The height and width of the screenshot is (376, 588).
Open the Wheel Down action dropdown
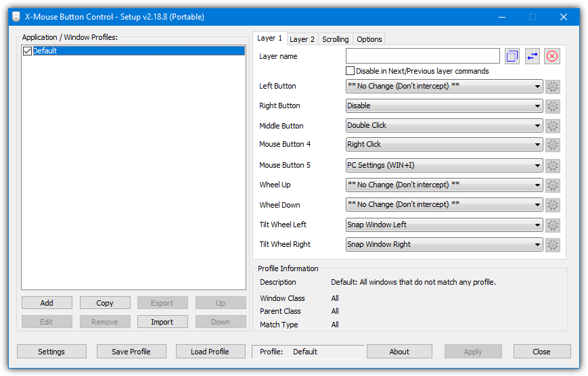(444, 205)
